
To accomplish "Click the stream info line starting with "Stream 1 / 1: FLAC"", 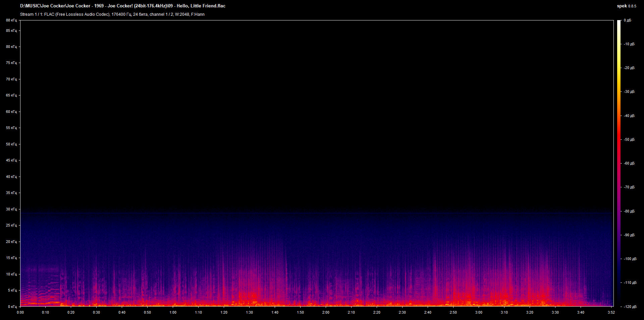I will click(x=112, y=14).
